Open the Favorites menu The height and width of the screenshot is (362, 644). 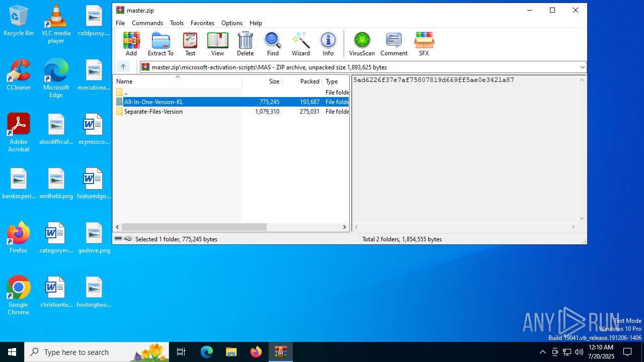[202, 23]
